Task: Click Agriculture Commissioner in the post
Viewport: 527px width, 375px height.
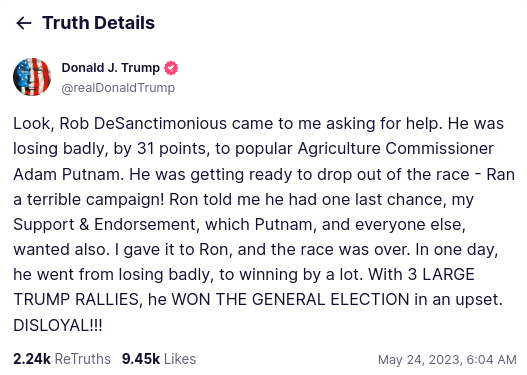Action: pos(396,149)
